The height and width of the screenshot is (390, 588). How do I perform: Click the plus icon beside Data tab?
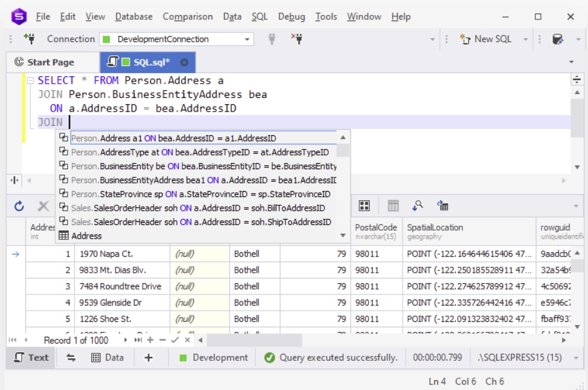tap(148, 358)
